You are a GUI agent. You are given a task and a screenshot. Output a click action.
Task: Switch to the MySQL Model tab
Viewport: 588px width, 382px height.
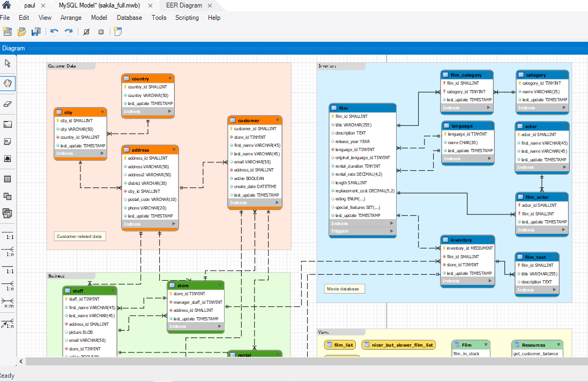tap(99, 5)
